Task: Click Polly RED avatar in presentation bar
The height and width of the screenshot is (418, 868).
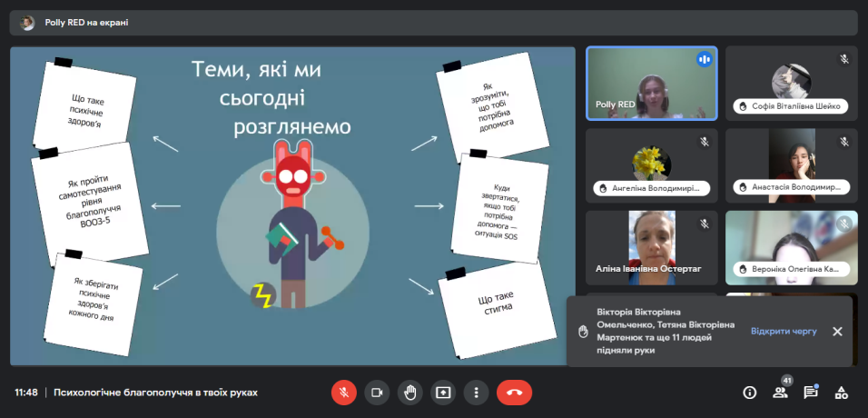Action: [x=27, y=23]
